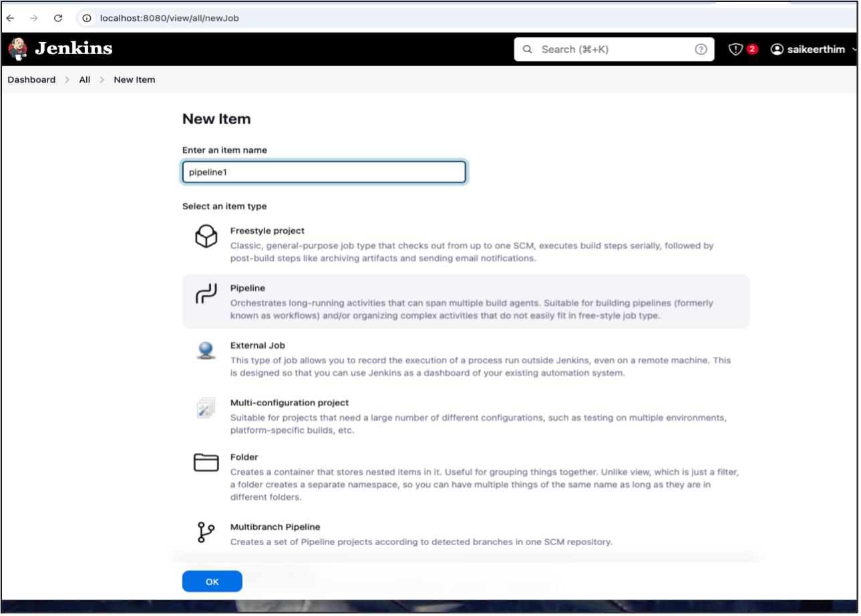The image size is (861, 616).
Task: Select the Pipeline item type
Action: (x=401, y=299)
